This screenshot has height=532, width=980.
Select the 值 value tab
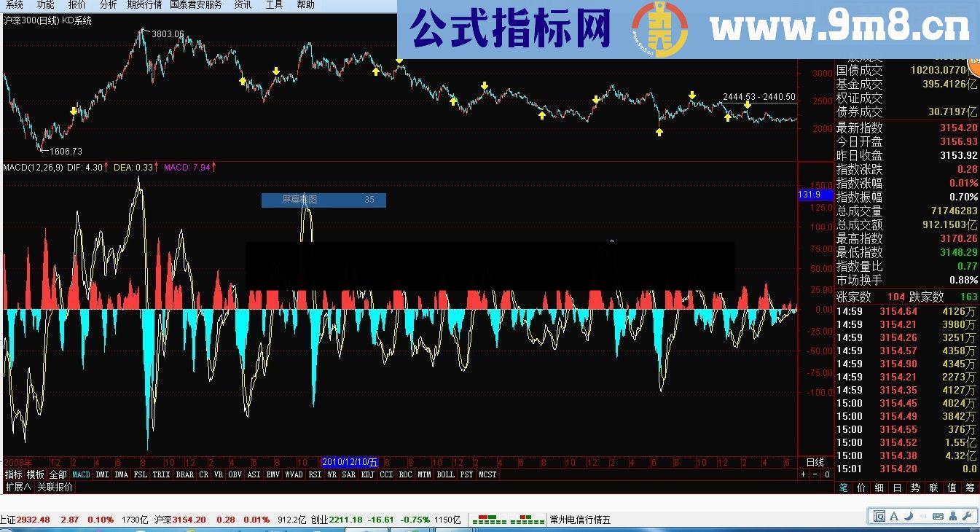(952, 488)
